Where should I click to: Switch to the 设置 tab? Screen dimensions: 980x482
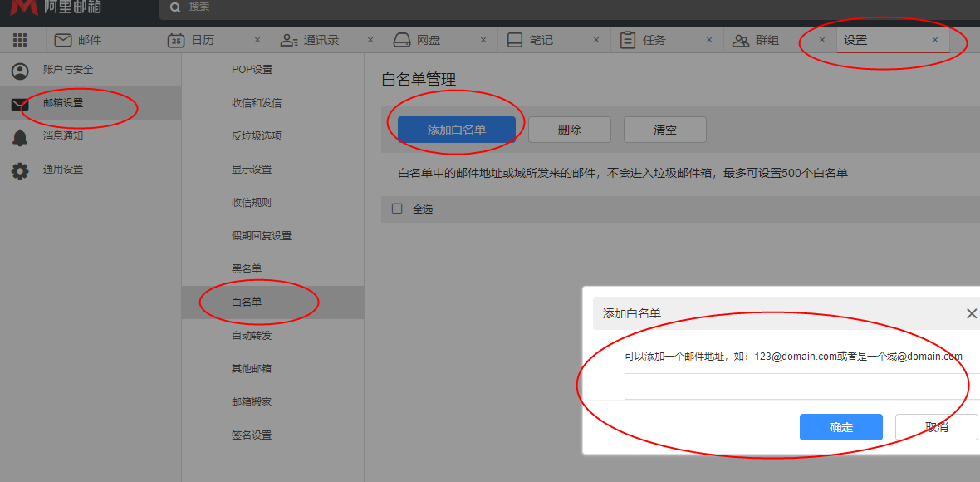click(x=855, y=40)
